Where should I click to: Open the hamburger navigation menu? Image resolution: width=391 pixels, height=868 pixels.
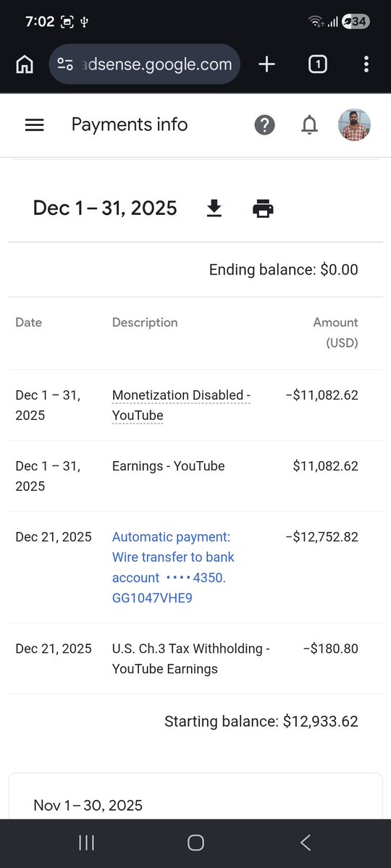pyautogui.click(x=34, y=125)
